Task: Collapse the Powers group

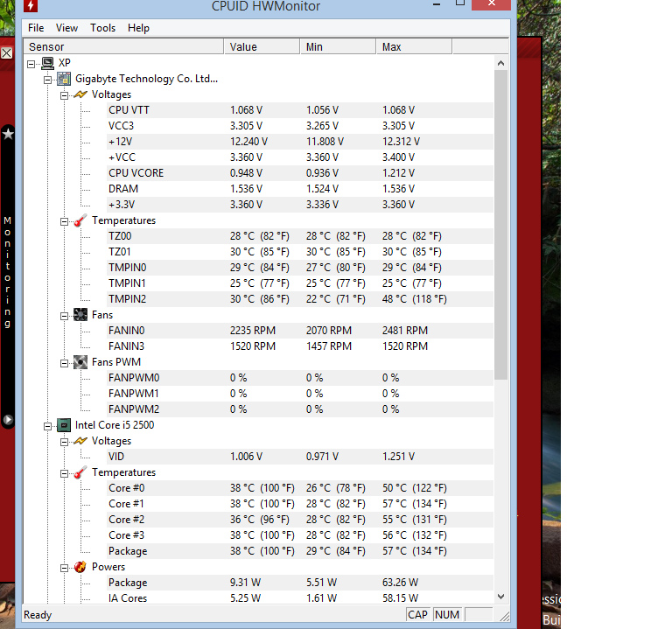Action: pyautogui.click(x=64, y=568)
